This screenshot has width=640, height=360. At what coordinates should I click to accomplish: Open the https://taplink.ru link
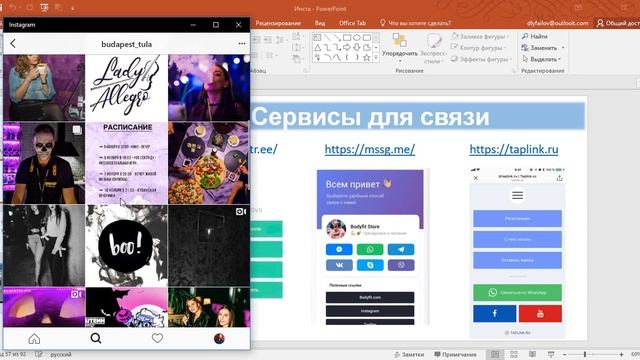[x=514, y=149]
